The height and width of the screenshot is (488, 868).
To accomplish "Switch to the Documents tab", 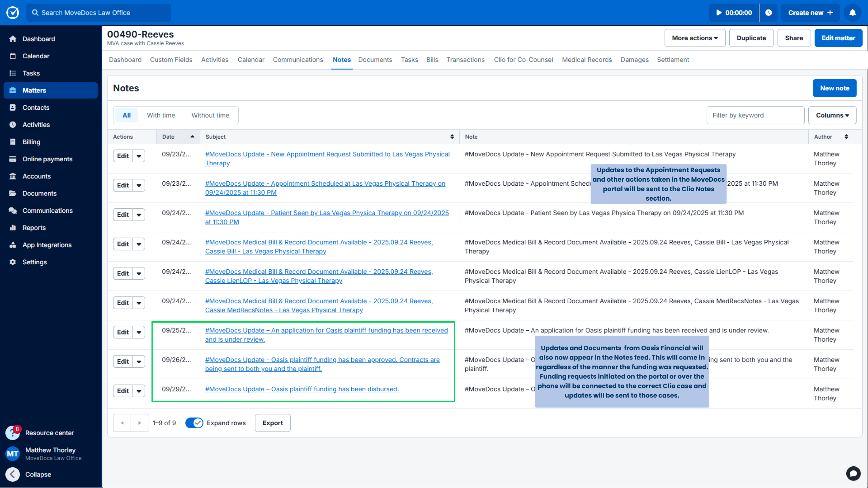I will 375,60.
